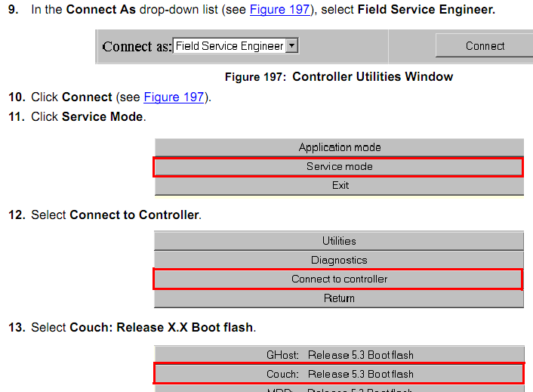Open the Connect as combo box

point(230,46)
